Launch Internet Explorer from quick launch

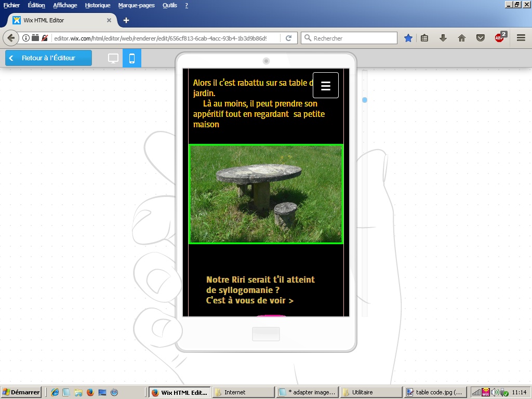[x=55, y=392]
